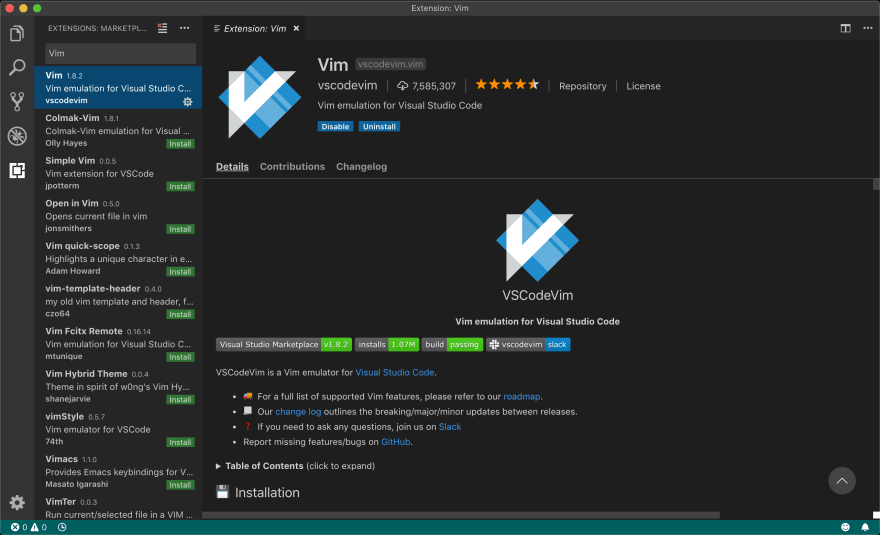This screenshot has height=535, width=880.
Task: Click the vscodevim.vim identifier label
Action: (x=391, y=64)
